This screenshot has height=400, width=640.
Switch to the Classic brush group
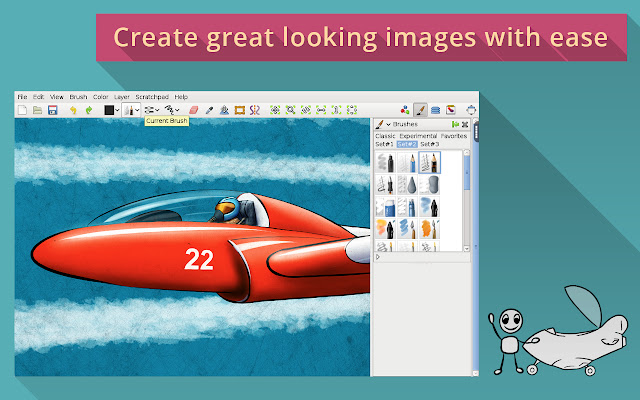(385, 136)
